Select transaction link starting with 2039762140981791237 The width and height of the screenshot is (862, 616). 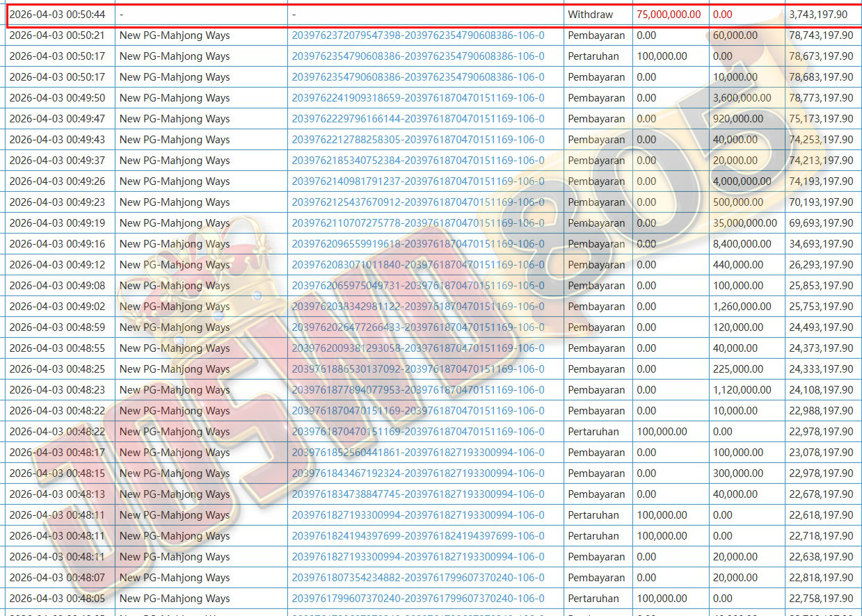pos(418,181)
